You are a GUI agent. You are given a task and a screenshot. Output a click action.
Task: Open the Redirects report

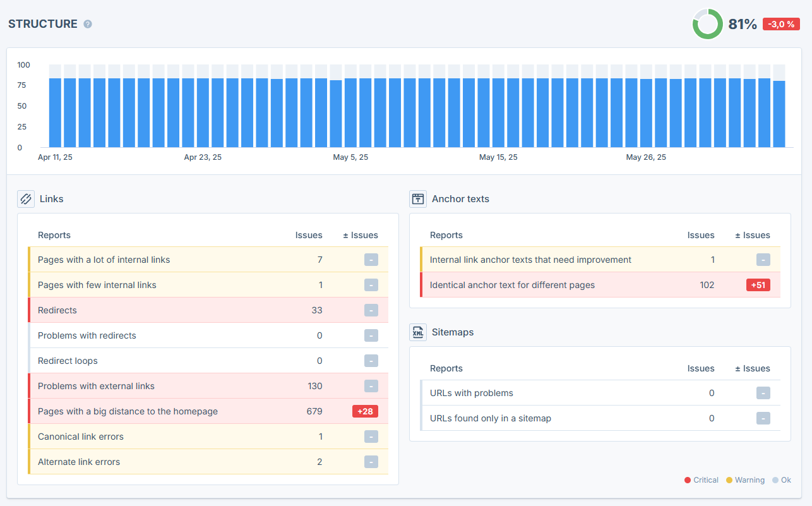(208, 310)
